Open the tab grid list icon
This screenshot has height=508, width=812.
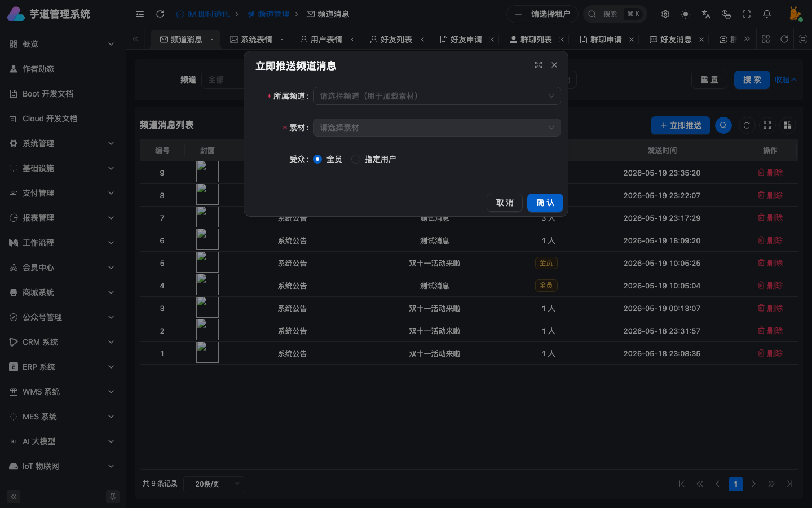pos(766,39)
